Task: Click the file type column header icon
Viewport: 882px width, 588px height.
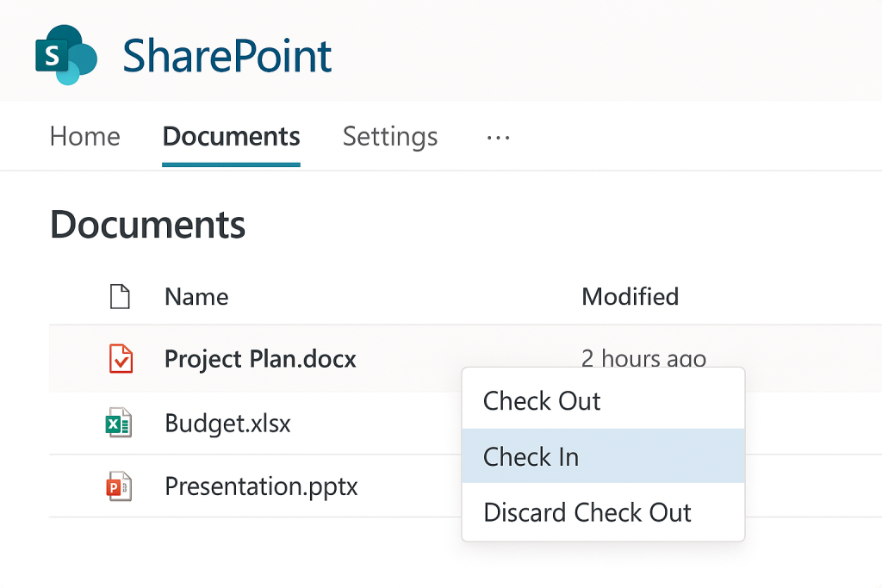Action: tap(120, 297)
